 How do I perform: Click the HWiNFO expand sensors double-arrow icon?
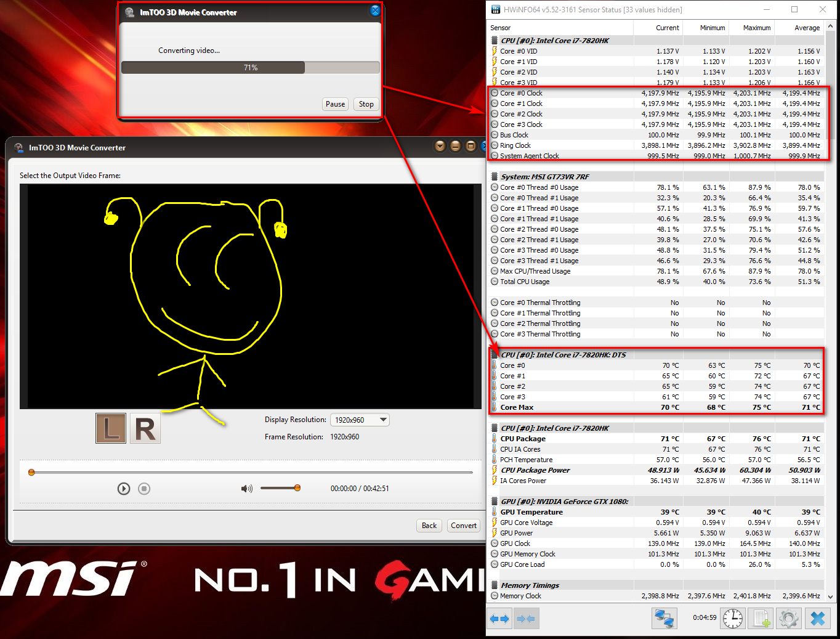(499, 619)
